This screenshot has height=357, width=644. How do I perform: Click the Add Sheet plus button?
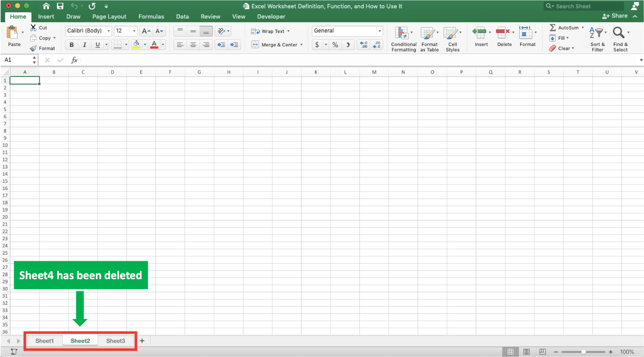click(x=142, y=341)
